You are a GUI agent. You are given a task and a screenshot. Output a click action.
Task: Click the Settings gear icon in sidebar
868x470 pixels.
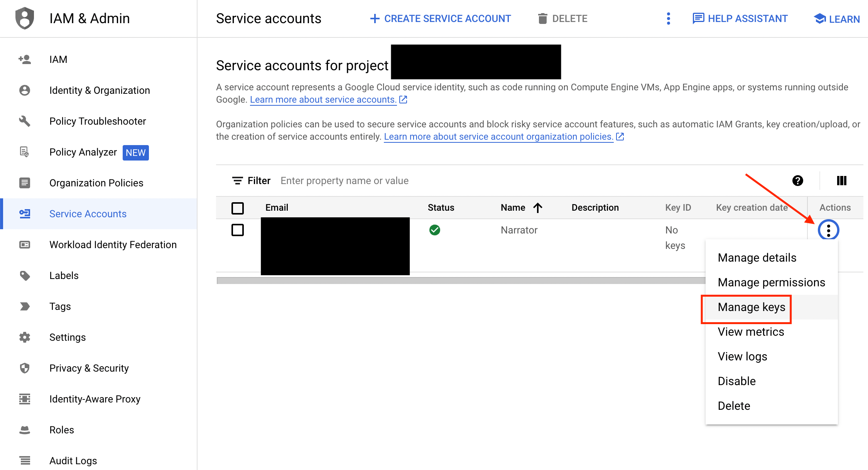pyautogui.click(x=25, y=337)
